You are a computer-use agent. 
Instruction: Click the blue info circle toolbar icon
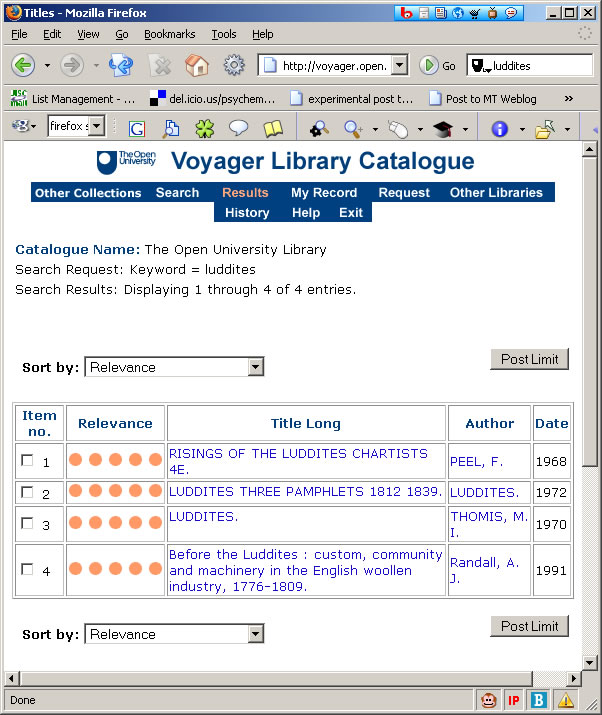point(499,129)
